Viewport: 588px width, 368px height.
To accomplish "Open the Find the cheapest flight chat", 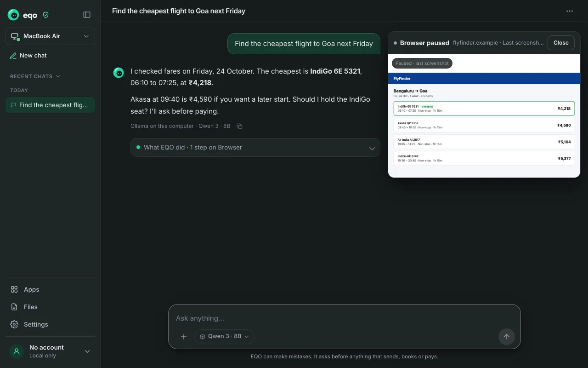I will [50, 105].
